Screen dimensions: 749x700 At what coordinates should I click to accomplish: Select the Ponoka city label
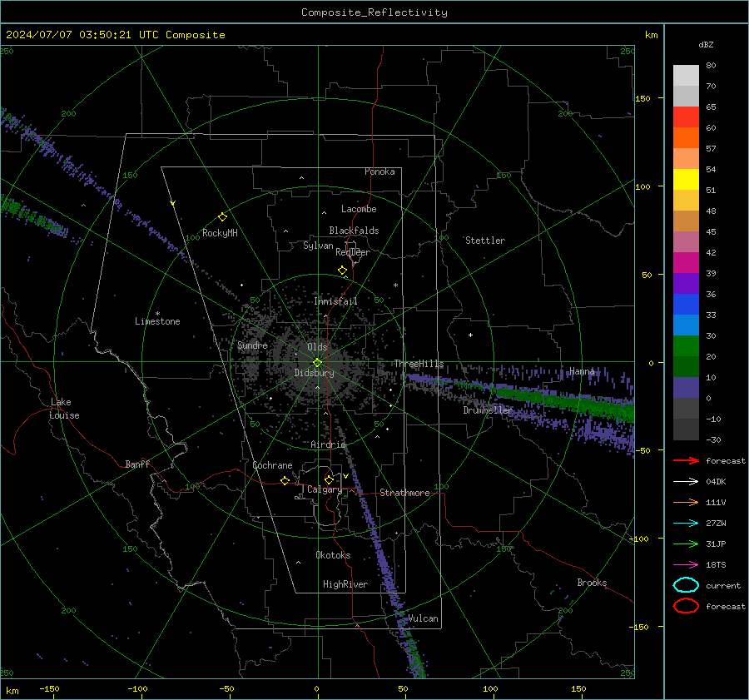379,171
